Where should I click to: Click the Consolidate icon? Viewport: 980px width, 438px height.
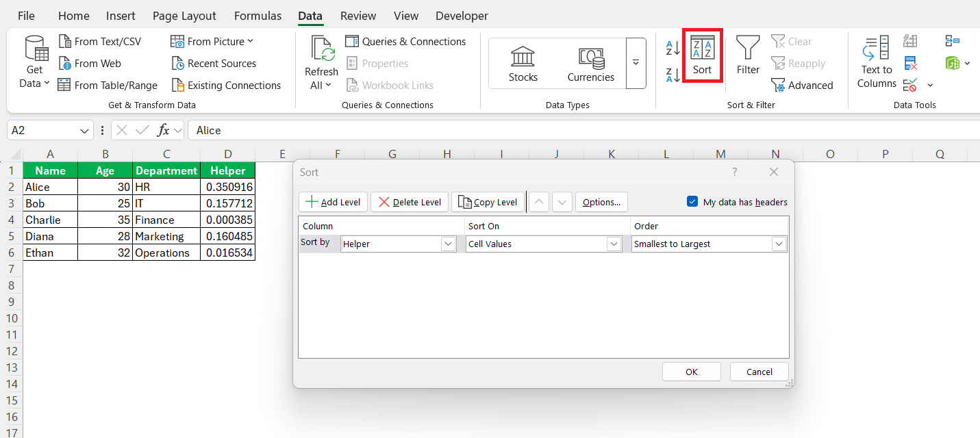point(952,42)
